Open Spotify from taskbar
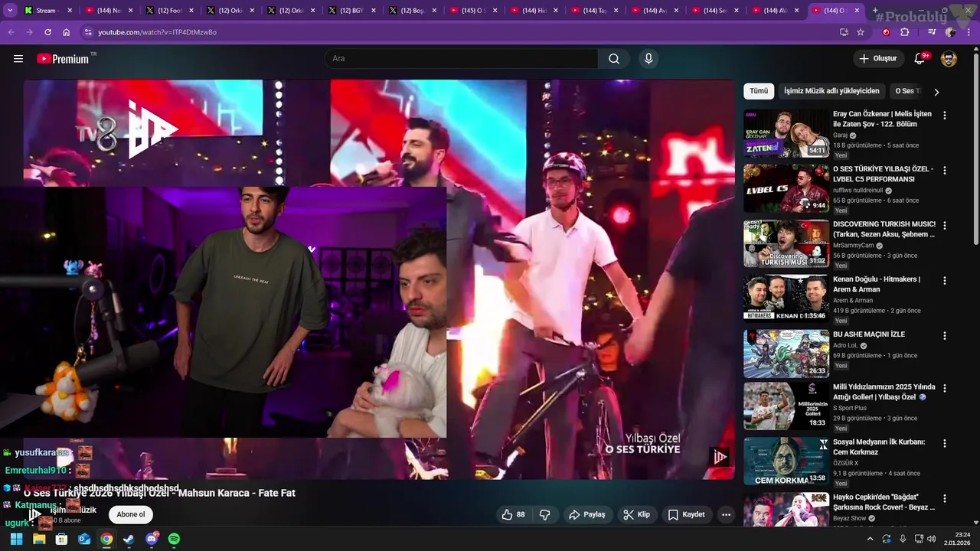Viewport: 980px width, 551px height. point(174,539)
